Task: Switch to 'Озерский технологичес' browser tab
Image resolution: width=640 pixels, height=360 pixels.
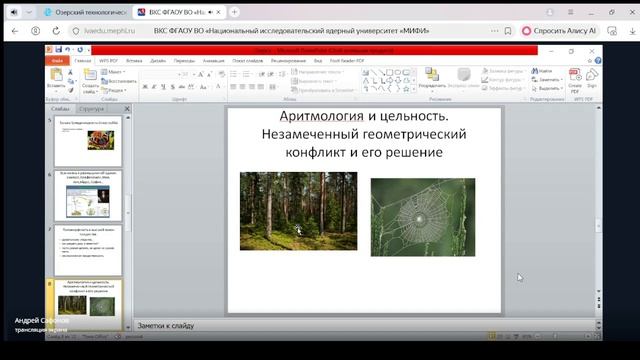Action: [x=86, y=12]
